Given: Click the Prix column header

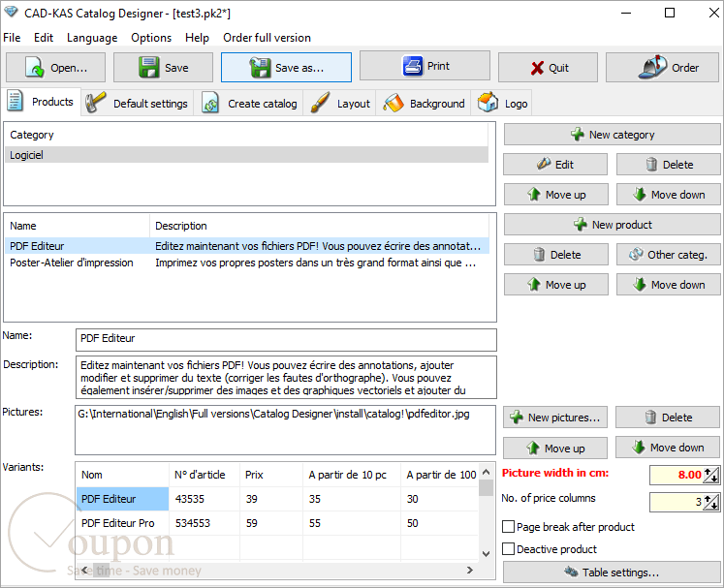Looking at the screenshot, I should (271, 475).
